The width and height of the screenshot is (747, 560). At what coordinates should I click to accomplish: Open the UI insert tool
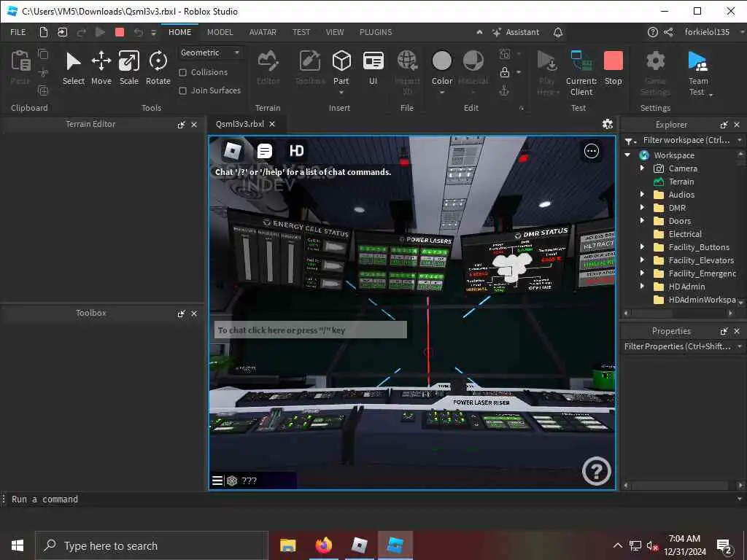[373, 69]
